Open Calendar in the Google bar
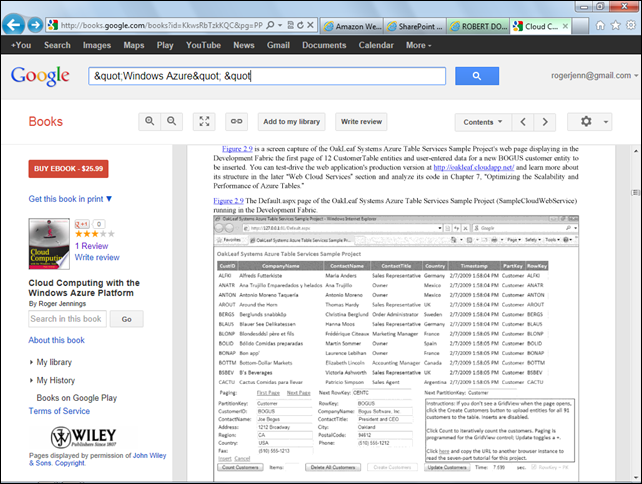 (376, 45)
